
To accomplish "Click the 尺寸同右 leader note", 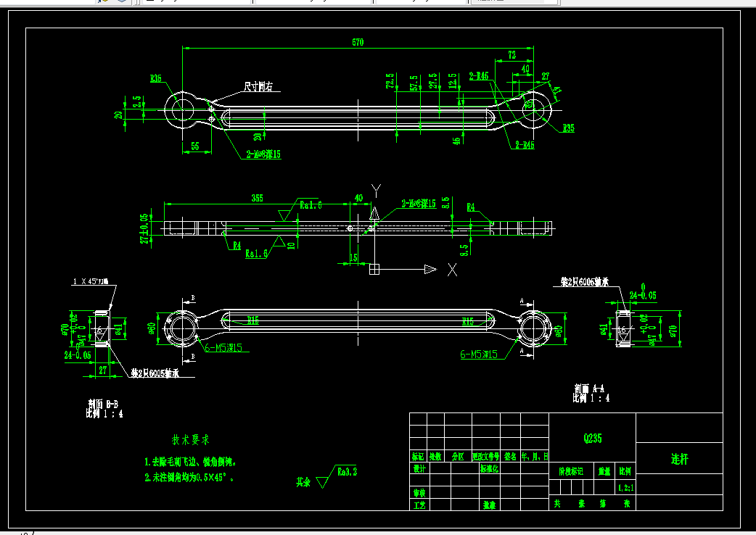I will (x=258, y=87).
